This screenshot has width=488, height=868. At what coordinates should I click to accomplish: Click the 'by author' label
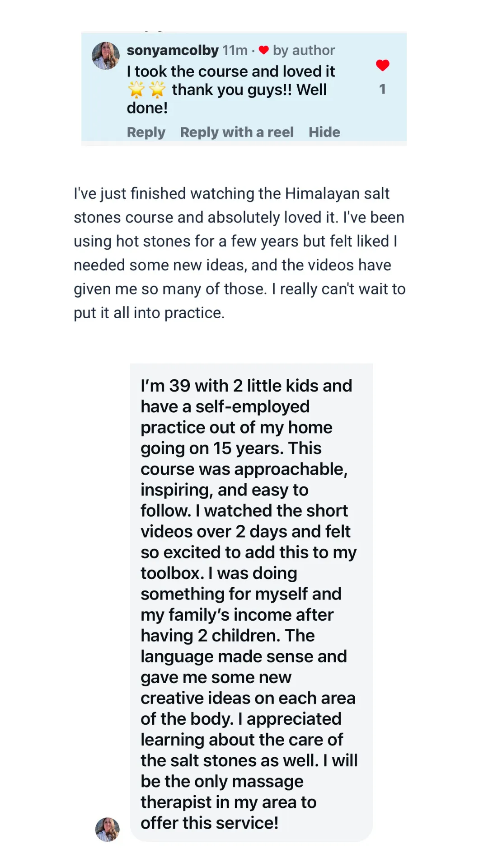coord(304,50)
